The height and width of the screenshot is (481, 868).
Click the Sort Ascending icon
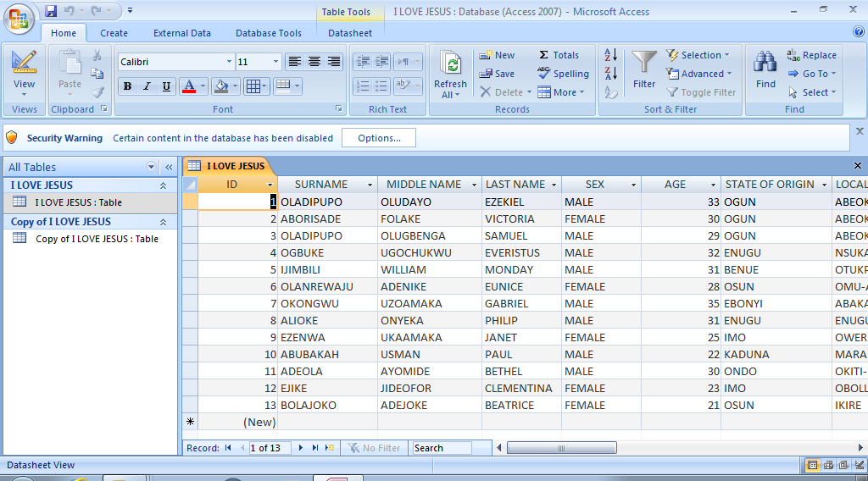click(610, 55)
